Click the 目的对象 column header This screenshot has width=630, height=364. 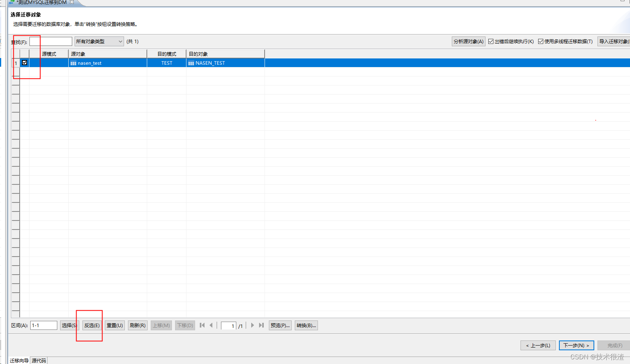[x=225, y=54]
